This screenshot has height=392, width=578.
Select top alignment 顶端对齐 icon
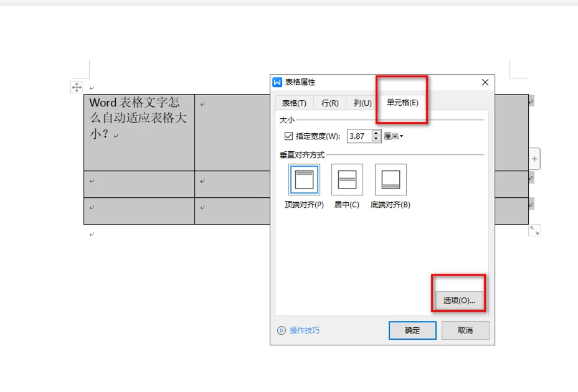[304, 180]
